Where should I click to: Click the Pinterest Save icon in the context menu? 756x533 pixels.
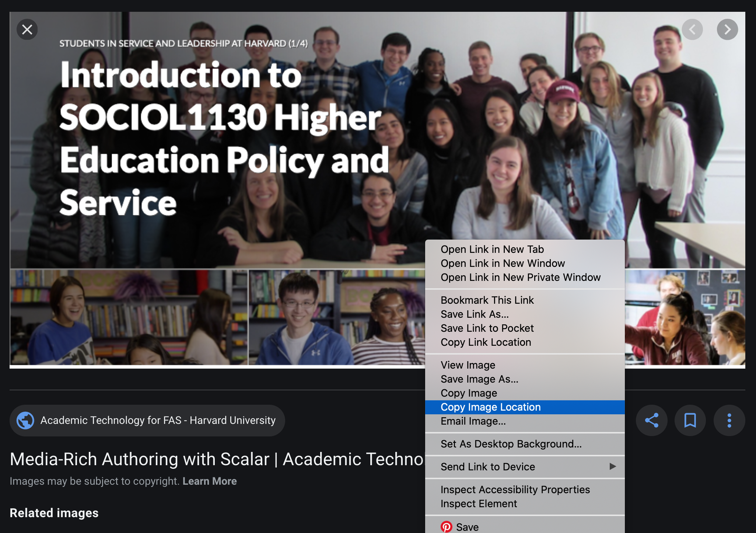447,527
